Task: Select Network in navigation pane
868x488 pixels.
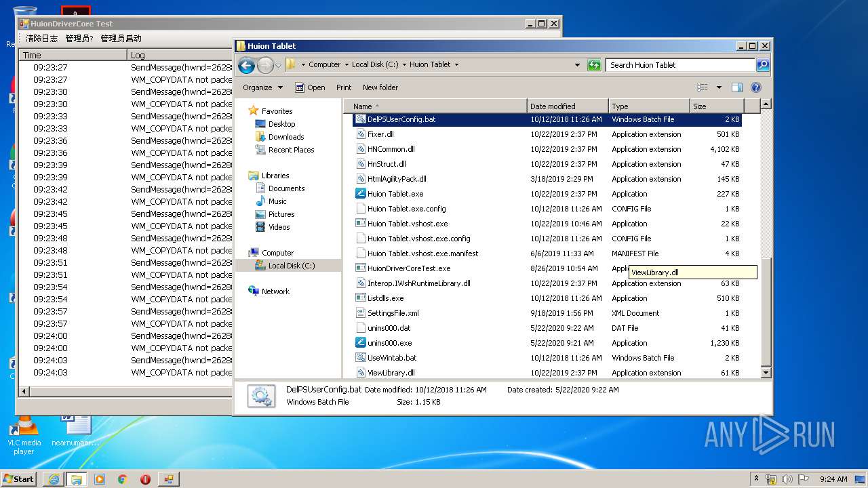Action: 275,291
